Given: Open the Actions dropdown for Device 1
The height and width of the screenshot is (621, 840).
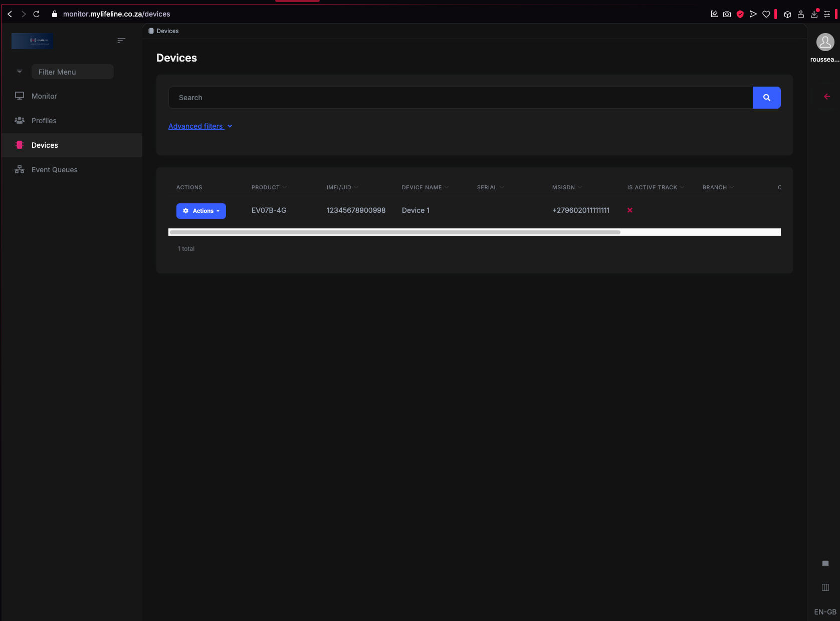Looking at the screenshot, I should 201,211.
